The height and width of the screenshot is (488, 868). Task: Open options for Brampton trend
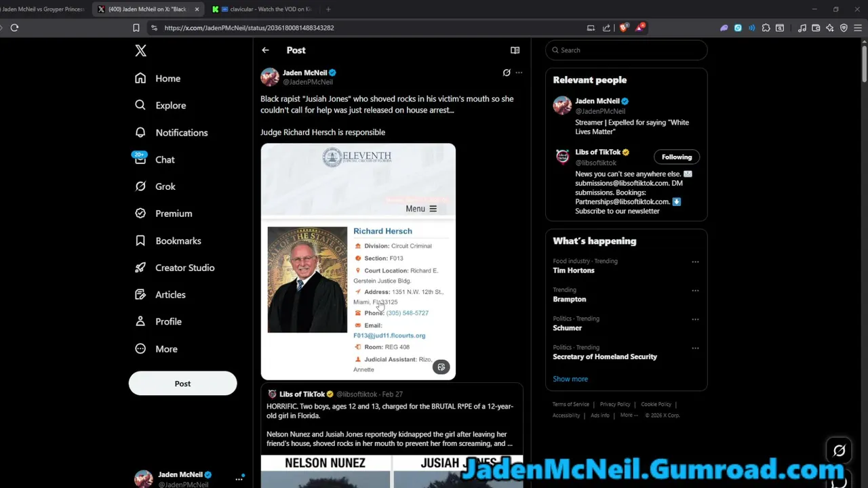point(695,290)
